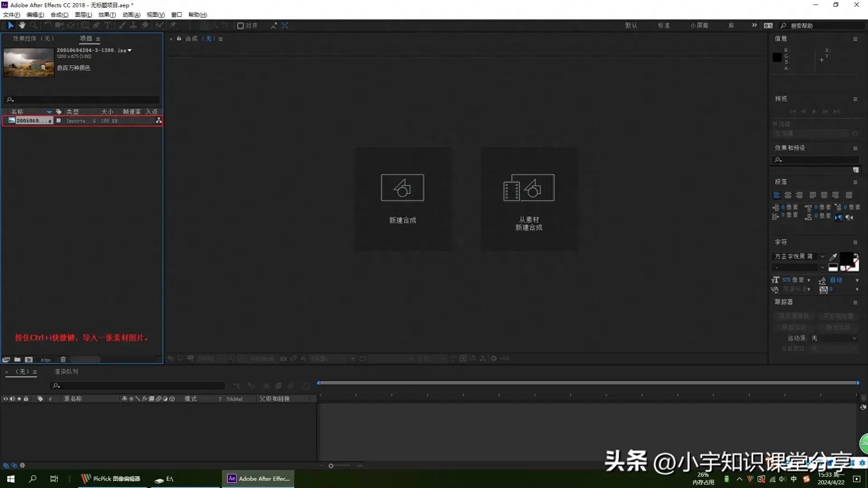Toggle lock column header in timeline
Screen dimensions: 868x488
[26, 399]
